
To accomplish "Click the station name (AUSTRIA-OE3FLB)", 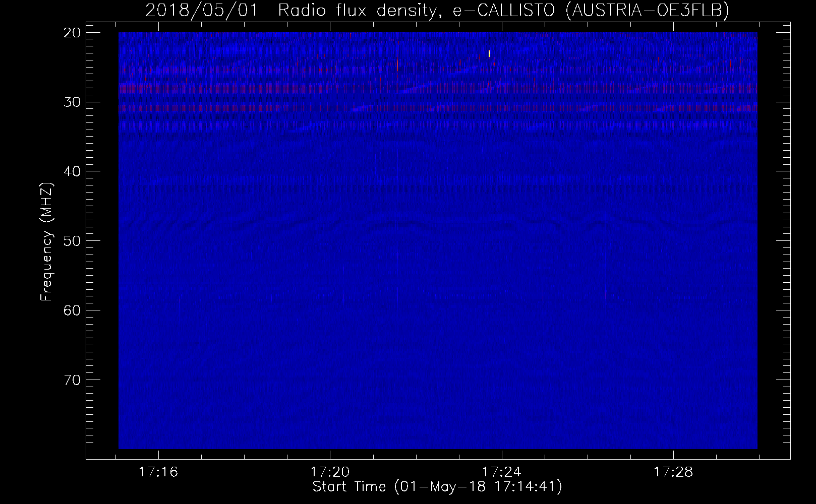I will coord(648,10).
